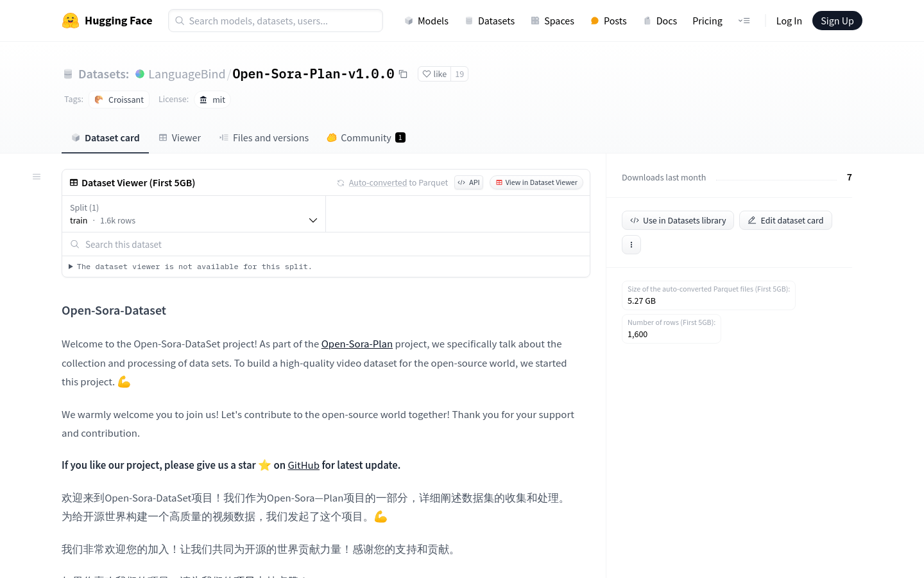This screenshot has height=578, width=924.
Task: Copy dataset name with the copy icon
Action: pos(403,74)
